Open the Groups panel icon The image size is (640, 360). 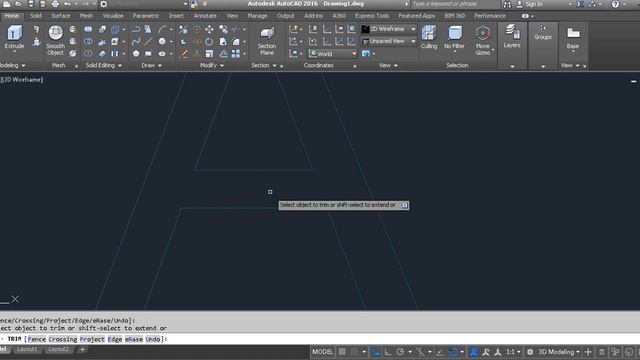pyautogui.click(x=543, y=28)
